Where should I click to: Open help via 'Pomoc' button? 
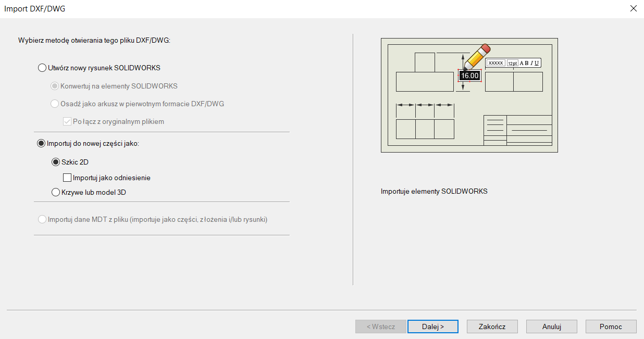(611, 327)
